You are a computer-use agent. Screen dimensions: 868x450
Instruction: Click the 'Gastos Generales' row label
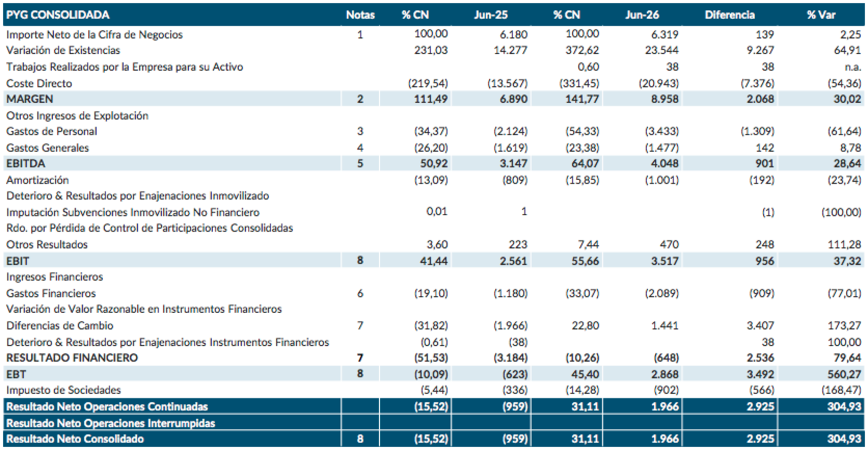[x=48, y=148]
